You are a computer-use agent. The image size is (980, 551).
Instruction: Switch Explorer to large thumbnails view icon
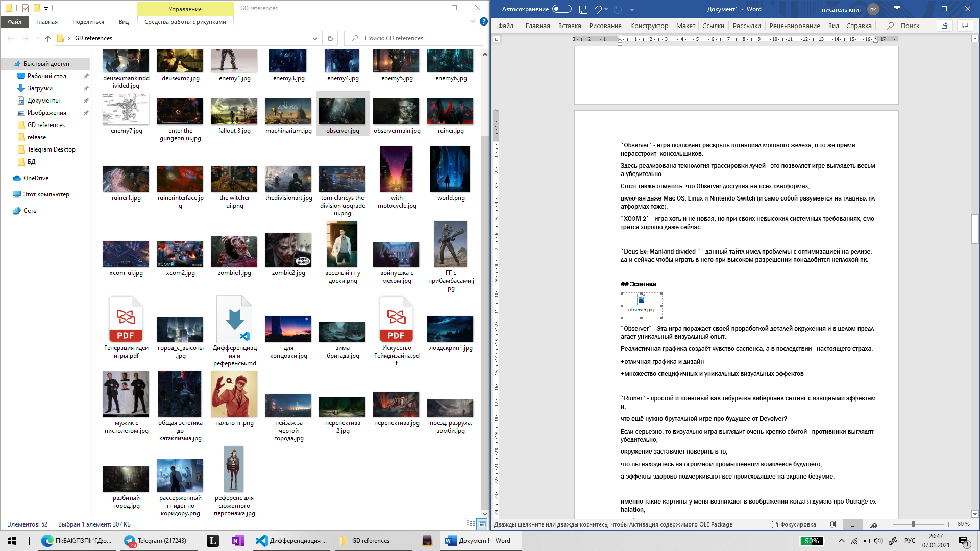point(482,524)
